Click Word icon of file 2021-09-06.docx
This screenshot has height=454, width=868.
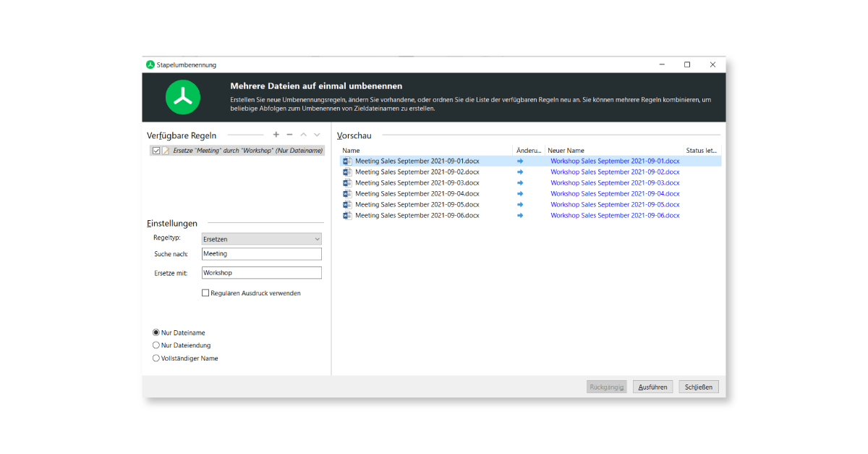tap(347, 216)
